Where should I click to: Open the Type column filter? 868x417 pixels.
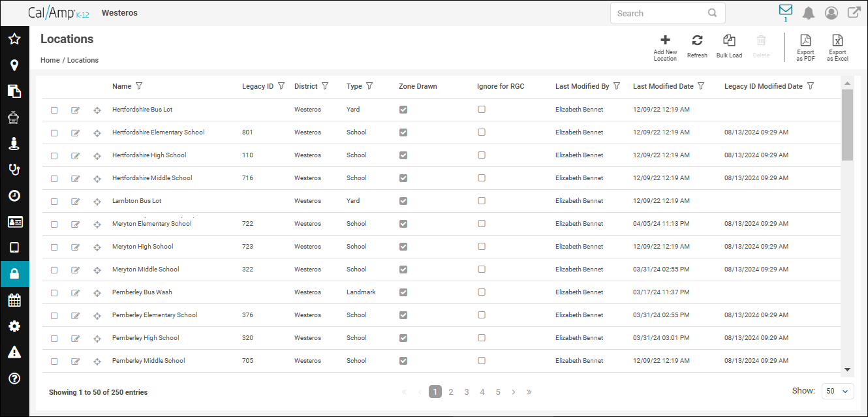[x=369, y=86]
